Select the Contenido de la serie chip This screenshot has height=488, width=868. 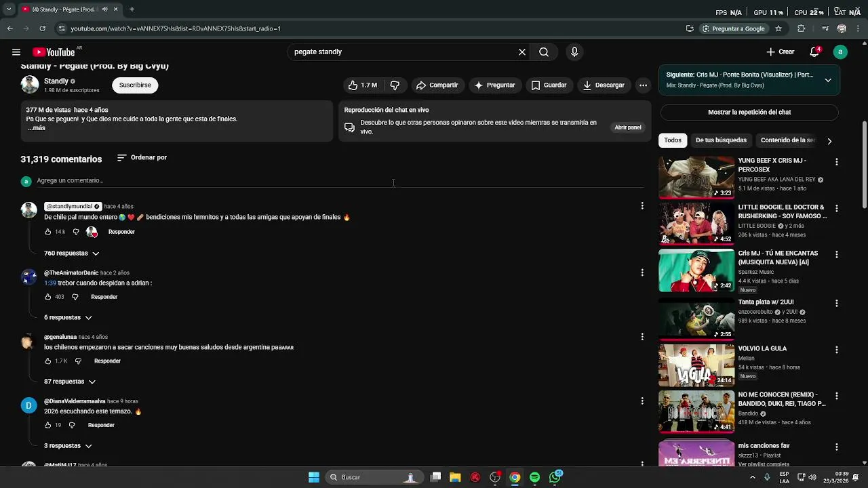(x=788, y=140)
